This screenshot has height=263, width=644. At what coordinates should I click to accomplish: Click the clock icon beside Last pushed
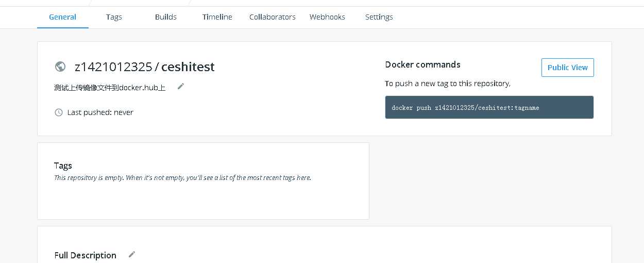(x=59, y=112)
